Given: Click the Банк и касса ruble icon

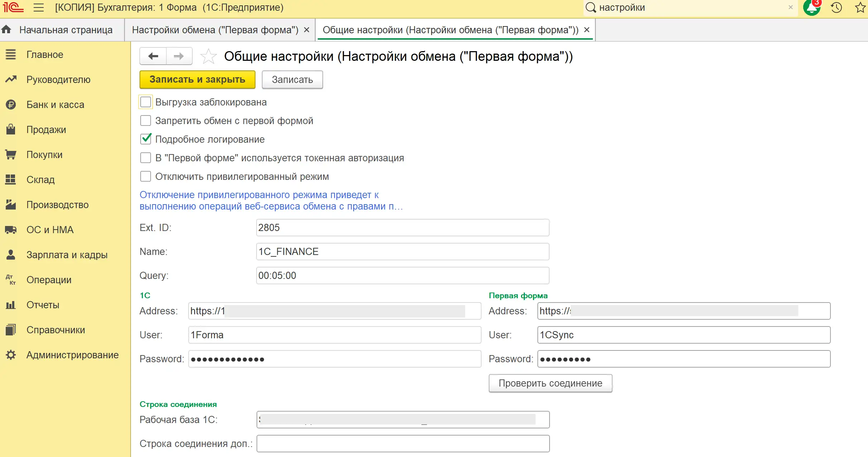Looking at the screenshot, I should [11, 104].
